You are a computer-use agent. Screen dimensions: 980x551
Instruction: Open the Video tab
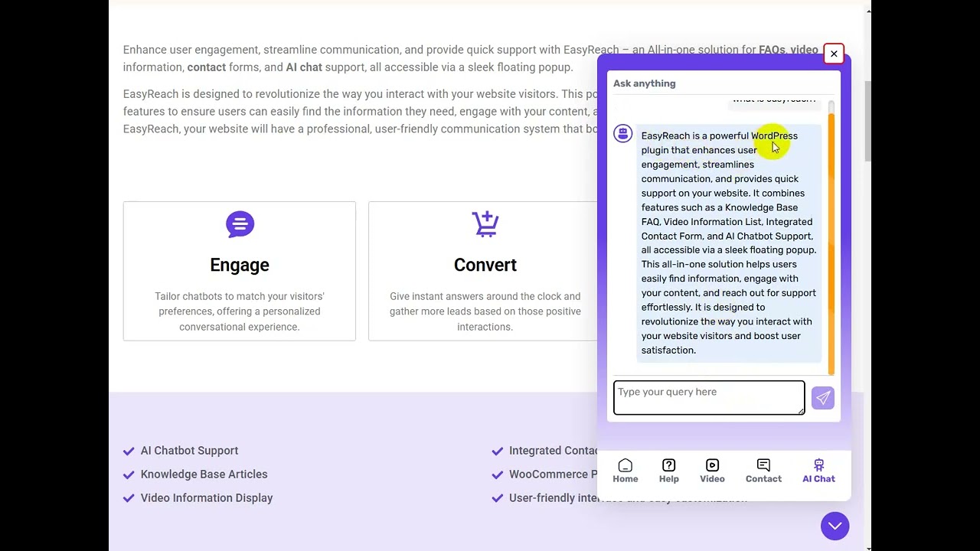[x=712, y=471]
